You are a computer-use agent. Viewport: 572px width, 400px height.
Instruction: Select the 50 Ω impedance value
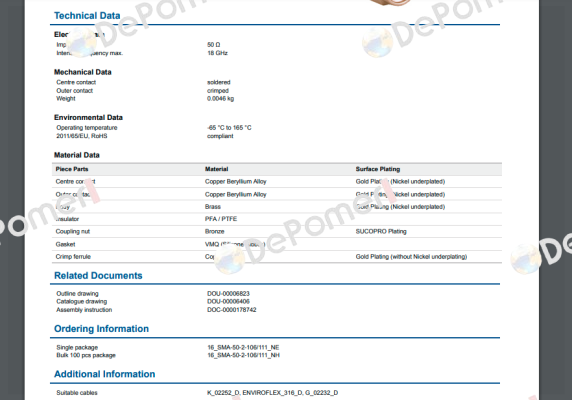click(x=214, y=44)
